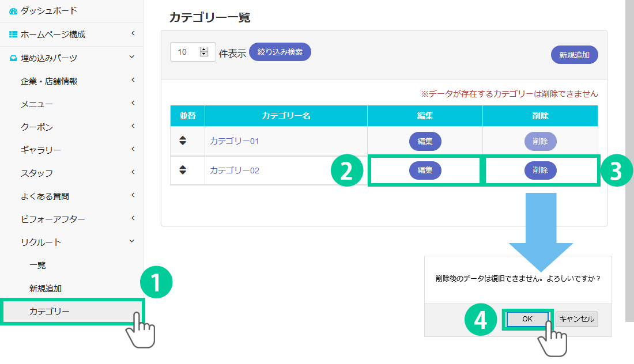The height and width of the screenshot is (364, 634).
Task: Select カテゴリー under リクルート
Action: pos(49,312)
